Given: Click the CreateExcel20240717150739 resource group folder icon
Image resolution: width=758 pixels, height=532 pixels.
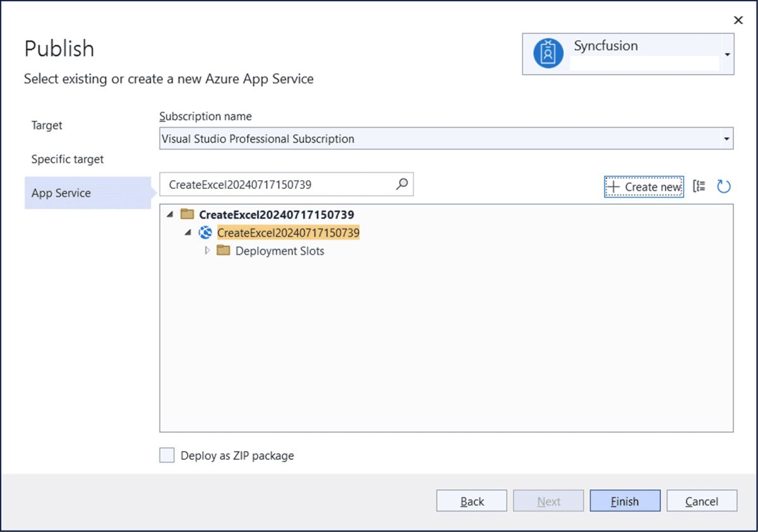Looking at the screenshot, I should (x=187, y=214).
